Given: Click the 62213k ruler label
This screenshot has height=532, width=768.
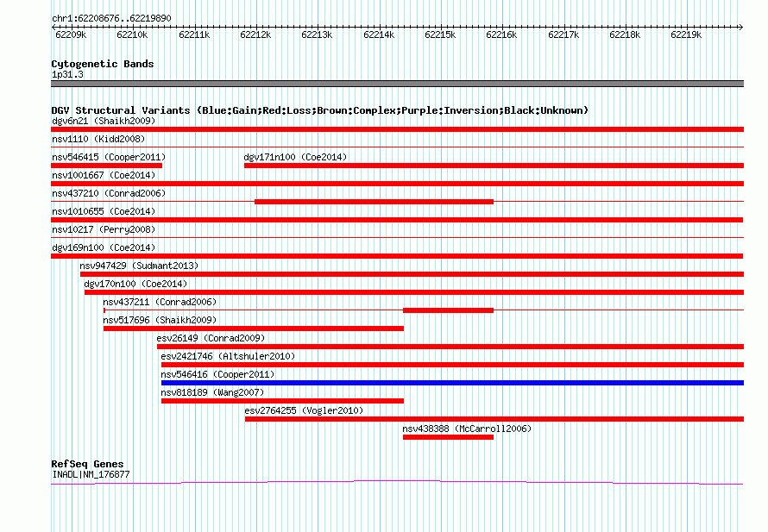Looking at the screenshot, I should pyautogui.click(x=317, y=34).
